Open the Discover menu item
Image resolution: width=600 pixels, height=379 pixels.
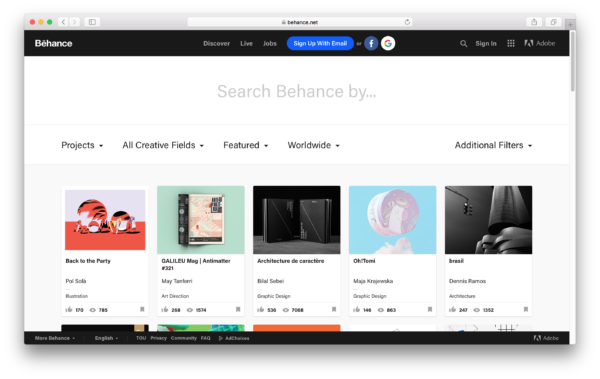coord(217,44)
